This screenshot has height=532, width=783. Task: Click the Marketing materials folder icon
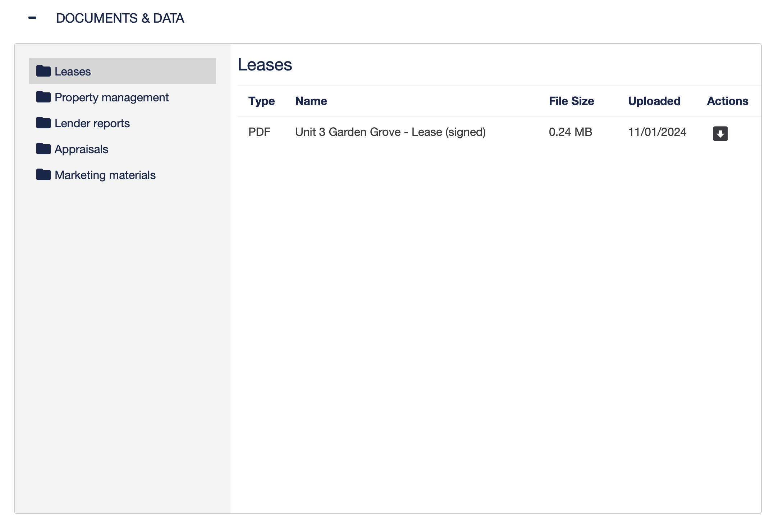(43, 175)
